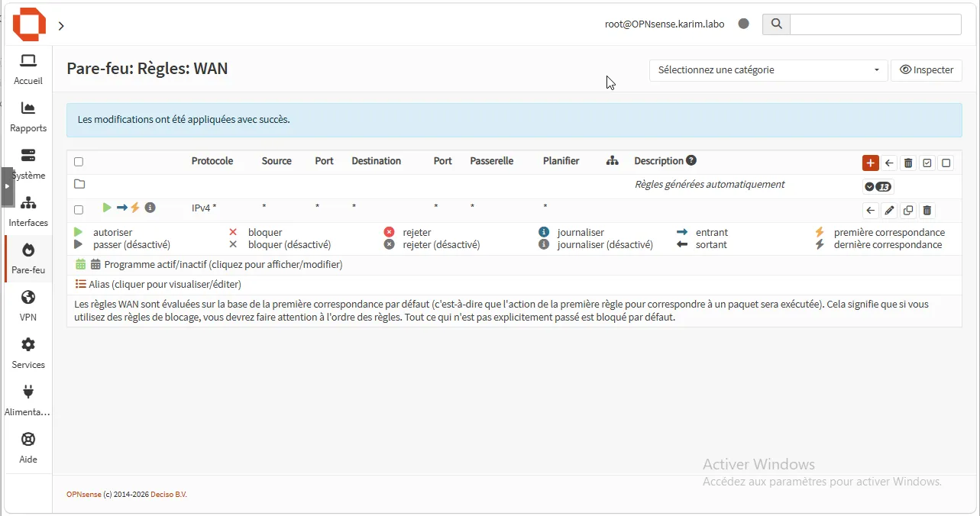
Task: Focus the top search input field
Action: coord(875,24)
